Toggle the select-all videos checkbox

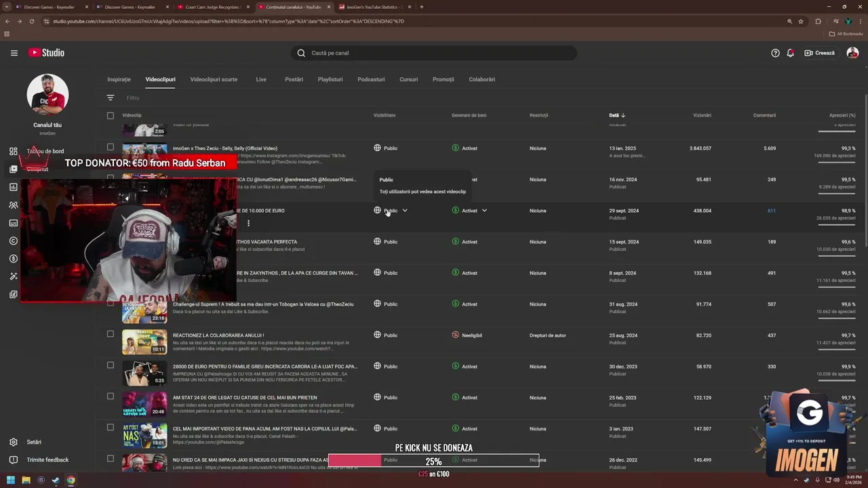[x=111, y=115]
